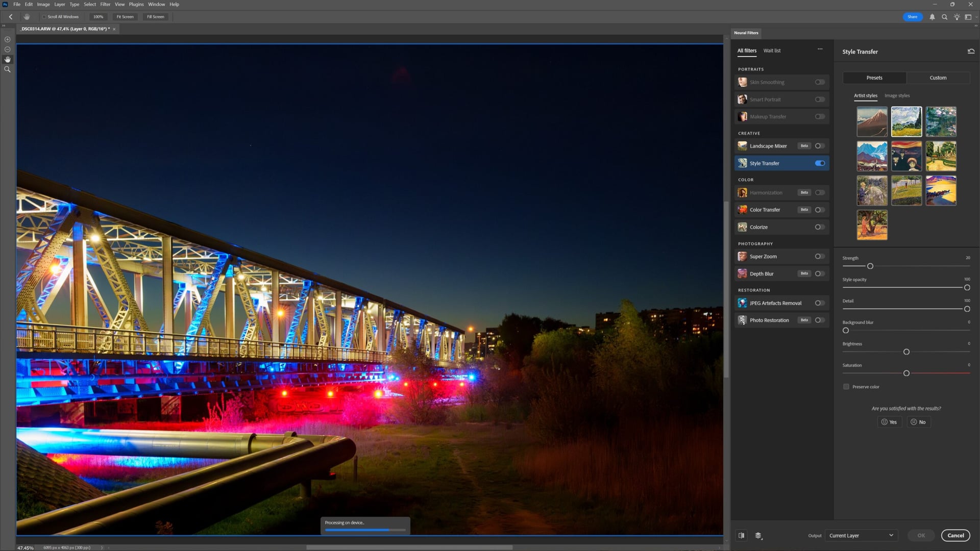Viewport: 980px width, 551px height.
Task: Check the Preserve color checkbox
Action: tap(846, 387)
